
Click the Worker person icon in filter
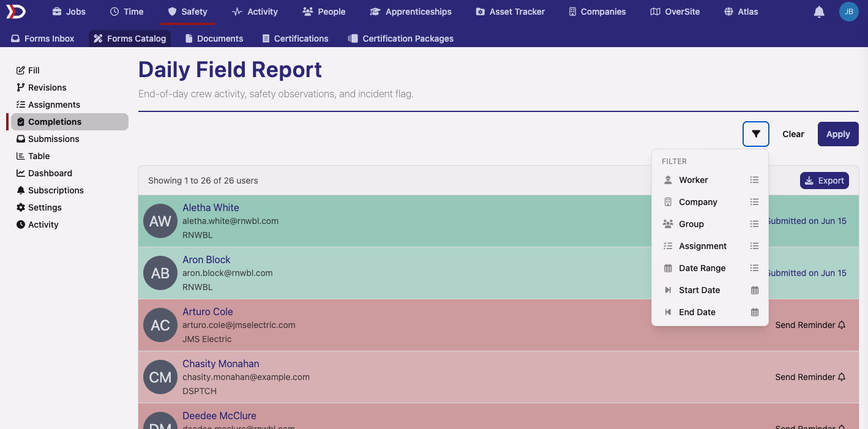coord(668,180)
